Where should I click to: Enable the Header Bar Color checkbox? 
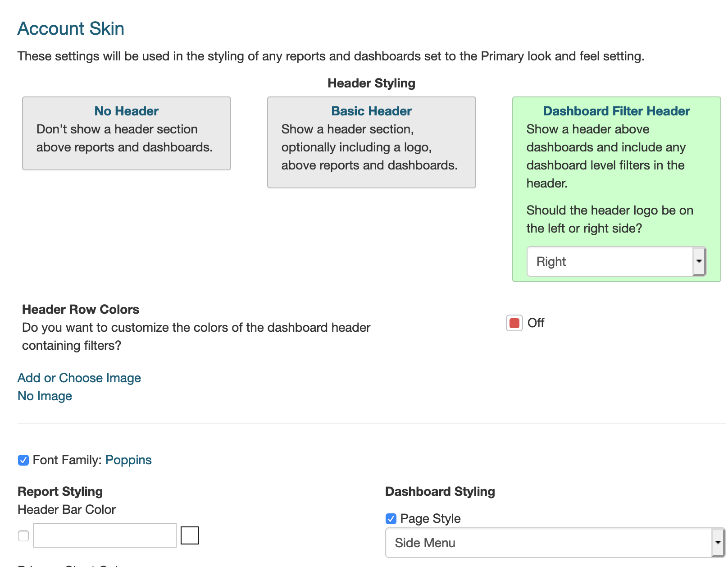point(23,535)
